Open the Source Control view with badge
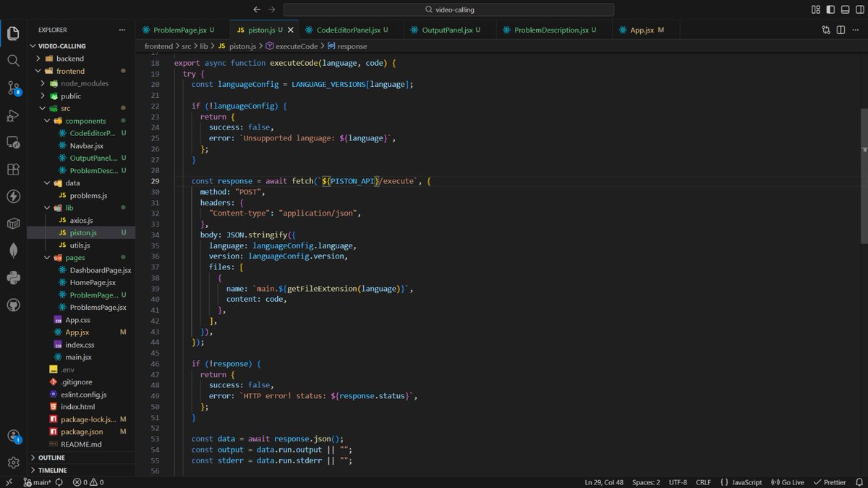 [13, 88]
